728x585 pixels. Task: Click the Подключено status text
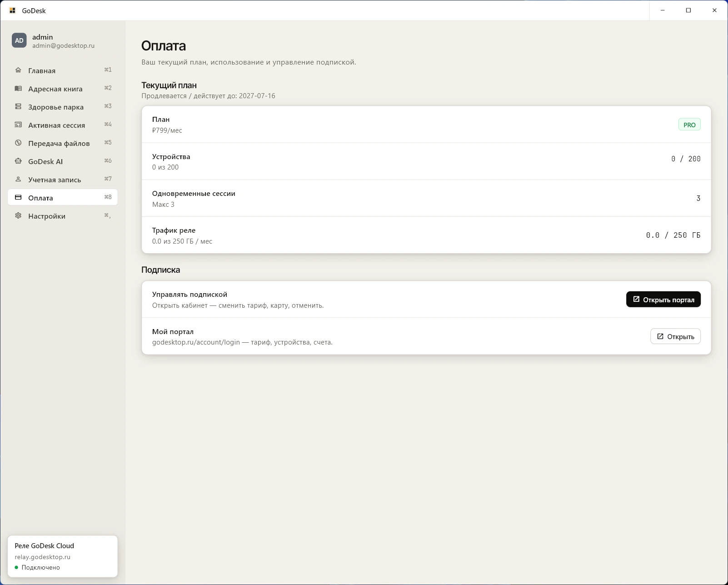(40, 567)
